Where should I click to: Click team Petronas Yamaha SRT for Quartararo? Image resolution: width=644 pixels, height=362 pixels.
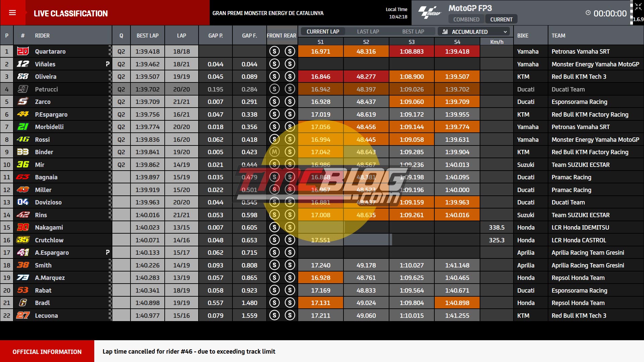click(x=581, y=51)
